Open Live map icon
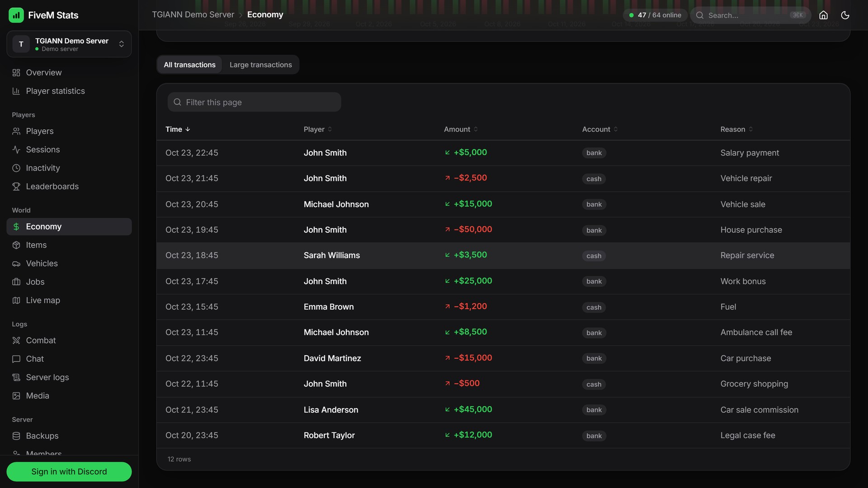 pos(16,300)
